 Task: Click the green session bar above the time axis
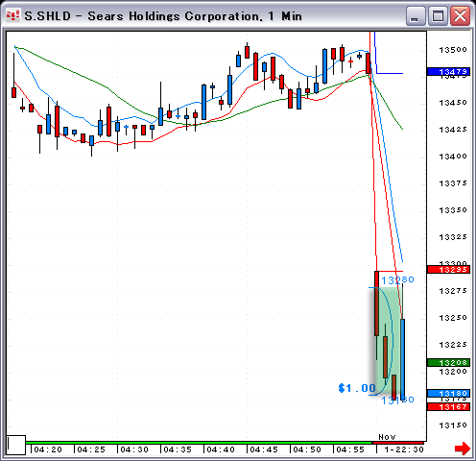pyautogui.click(x=199, y=443)
